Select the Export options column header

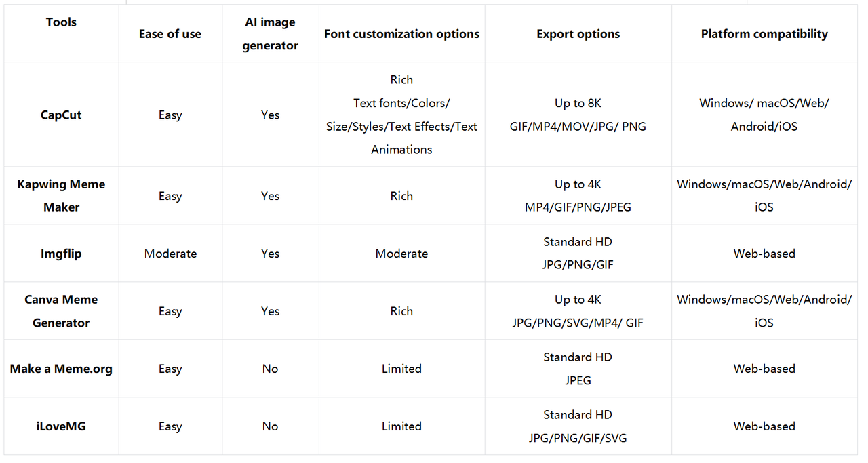[x=578, y=34]
